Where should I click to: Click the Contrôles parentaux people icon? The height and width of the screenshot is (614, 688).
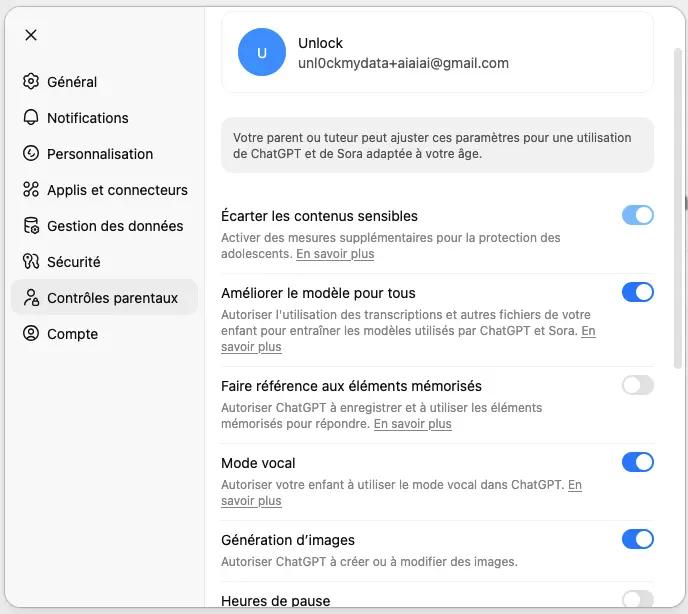point(31,298)
